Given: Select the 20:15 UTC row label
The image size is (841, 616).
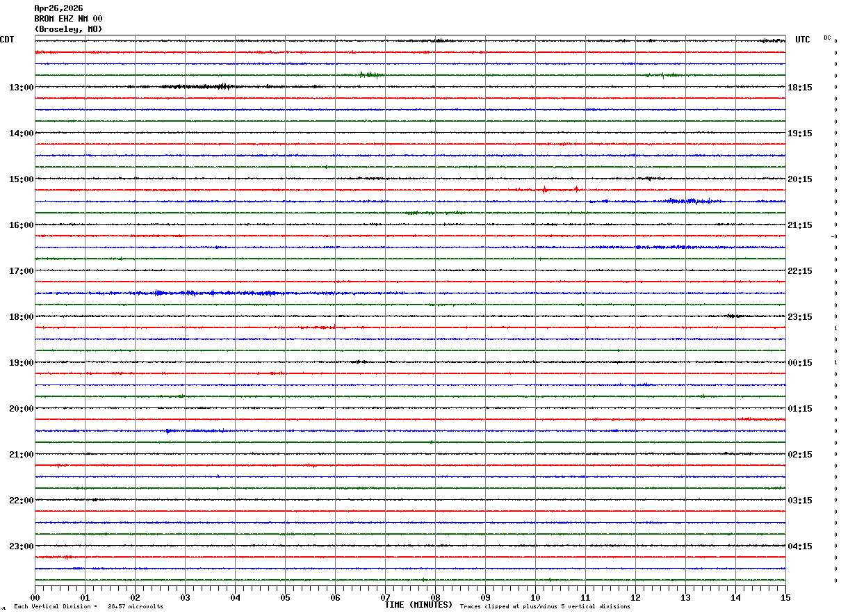Looking at the screenshot, I should (x=800, y=179).
